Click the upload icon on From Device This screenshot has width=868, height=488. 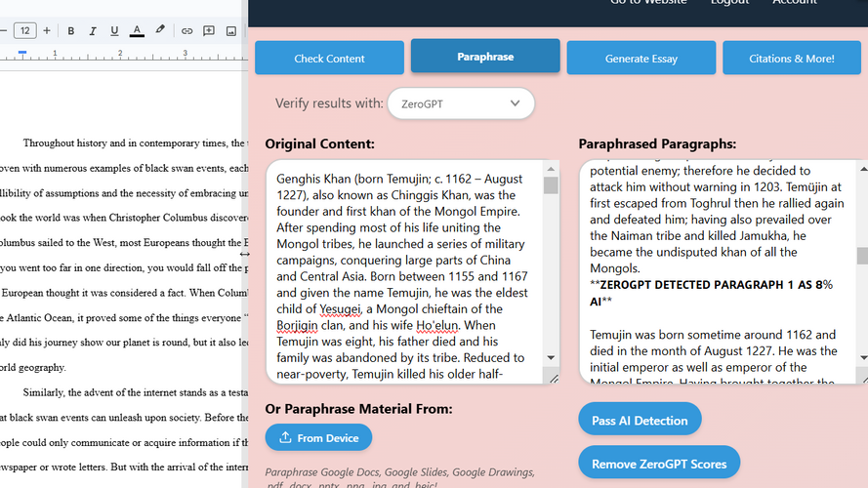(x=285, y=437)
